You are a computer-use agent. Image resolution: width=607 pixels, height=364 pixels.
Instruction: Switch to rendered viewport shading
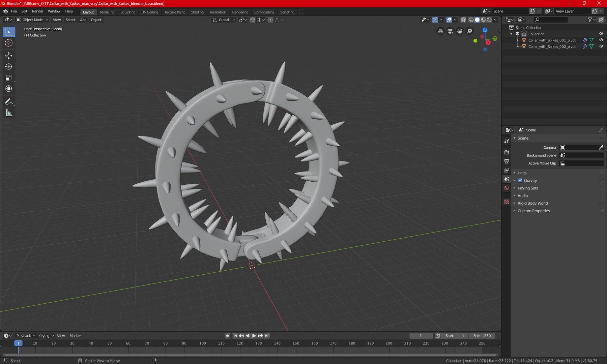(489, 20)
